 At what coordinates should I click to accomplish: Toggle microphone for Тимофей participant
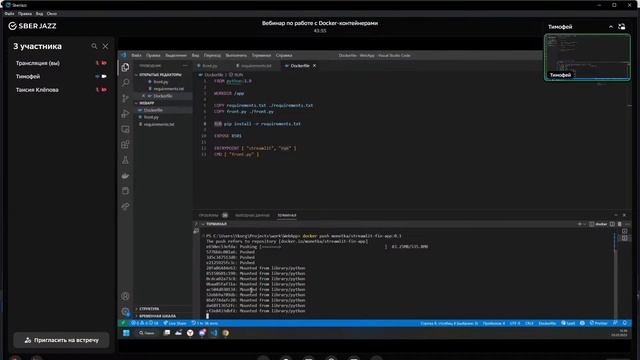tap(97, 76)
